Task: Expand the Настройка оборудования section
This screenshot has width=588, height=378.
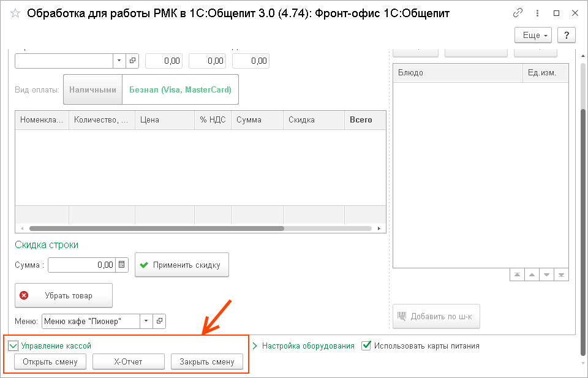Action: [255, 346]
